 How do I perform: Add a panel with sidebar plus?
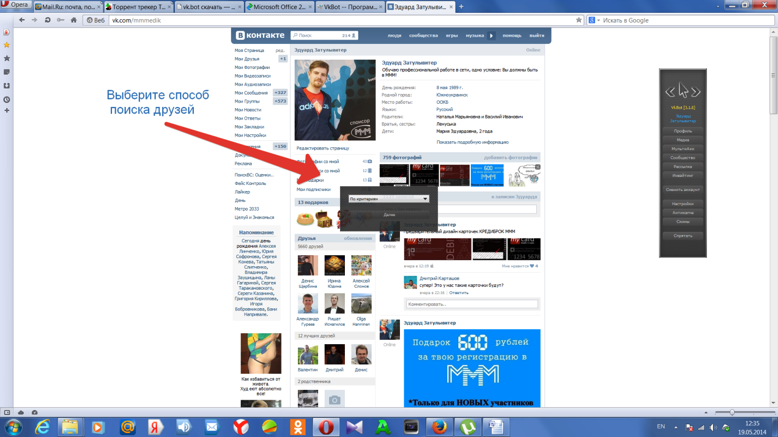[6, 110]
